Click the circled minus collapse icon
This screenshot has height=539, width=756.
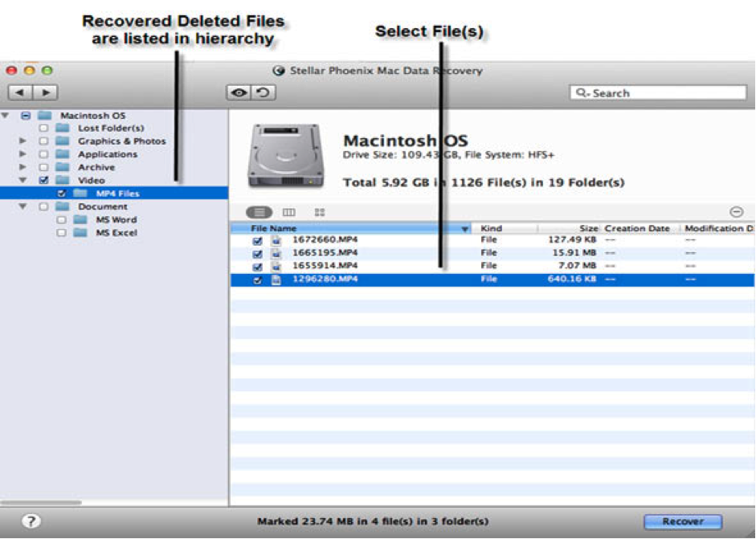tap(736, 211)
